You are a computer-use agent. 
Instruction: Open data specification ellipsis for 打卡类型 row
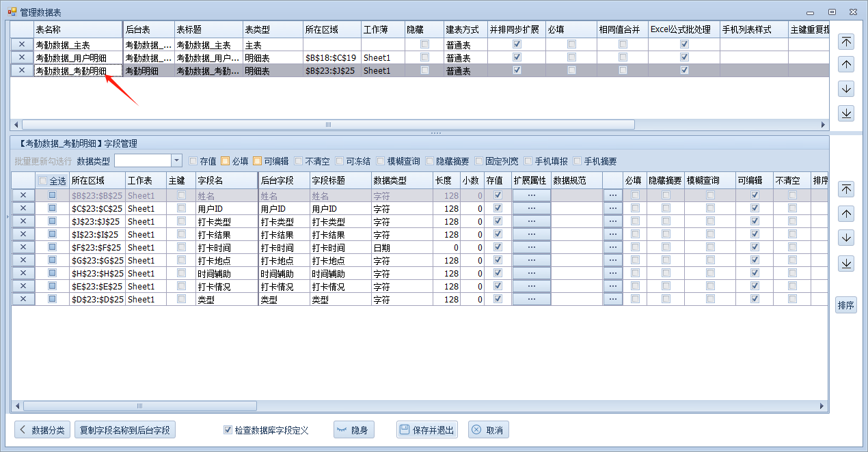click(612, 221)
